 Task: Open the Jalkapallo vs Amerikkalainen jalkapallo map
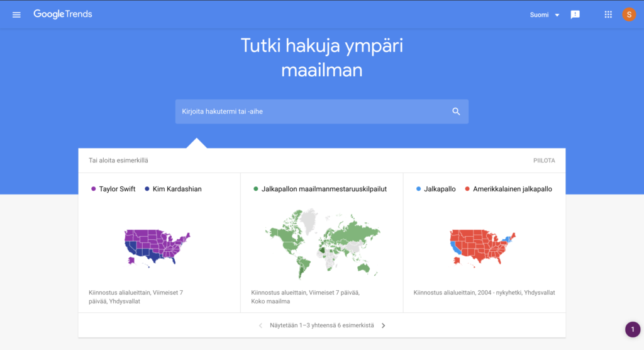(482, 247)
